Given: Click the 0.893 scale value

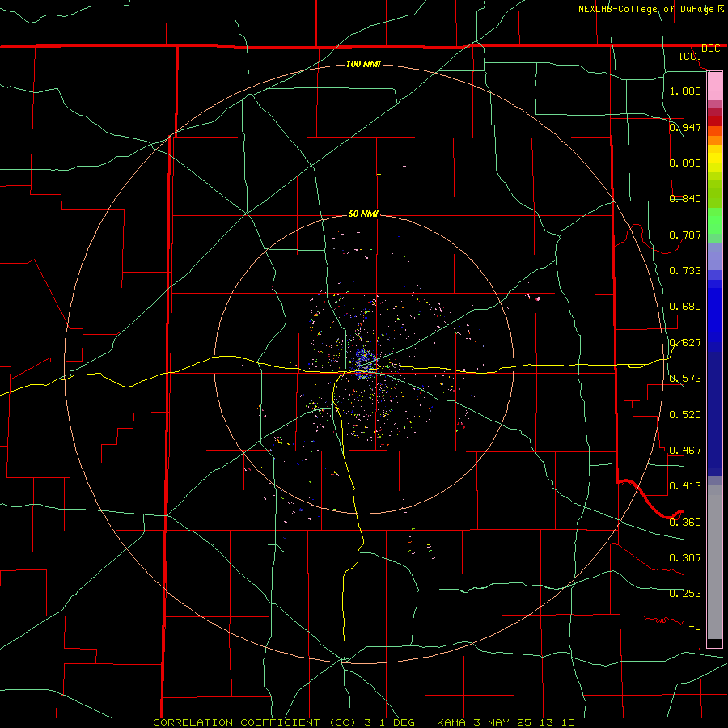Looking at the screenshot, I should tap(685, 163).
